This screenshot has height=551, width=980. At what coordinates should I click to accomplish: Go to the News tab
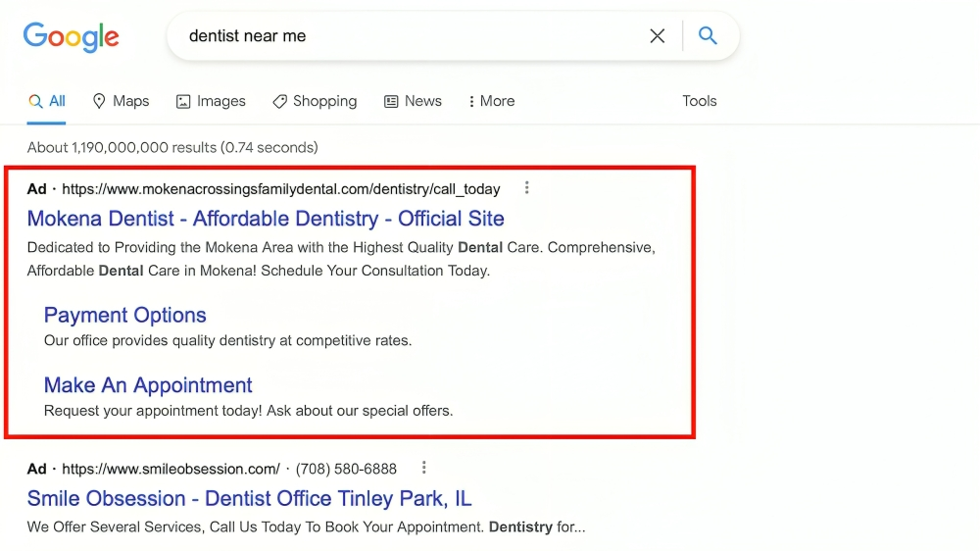(413, 101)
